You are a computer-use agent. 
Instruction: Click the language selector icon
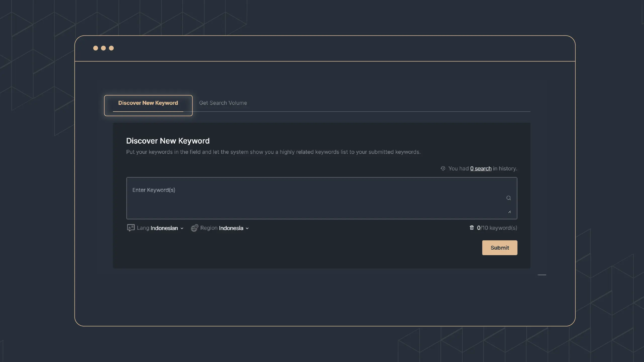pos(131,228)
